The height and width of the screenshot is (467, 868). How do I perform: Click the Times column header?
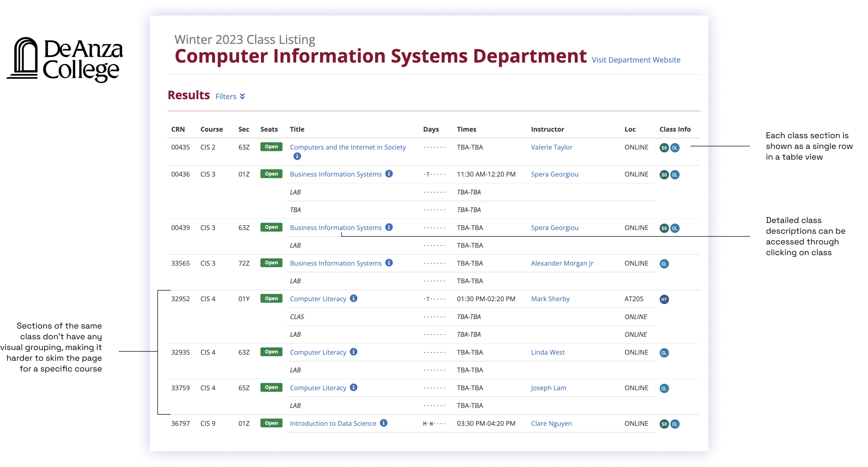467,129
